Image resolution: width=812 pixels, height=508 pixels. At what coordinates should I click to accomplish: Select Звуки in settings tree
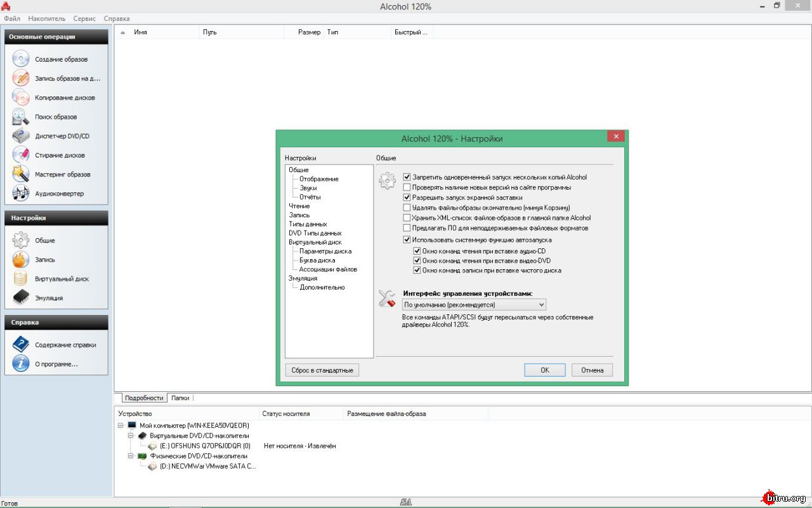pyautogui.click(x=308, y=188)
